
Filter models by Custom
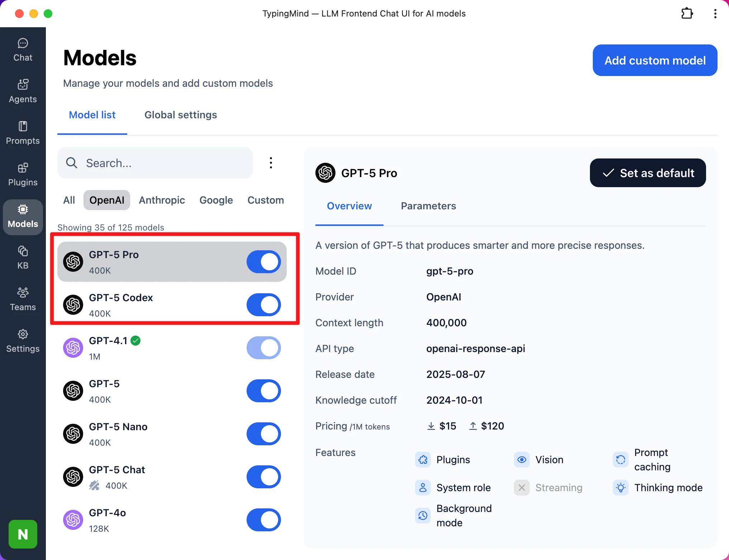[266, 200]
